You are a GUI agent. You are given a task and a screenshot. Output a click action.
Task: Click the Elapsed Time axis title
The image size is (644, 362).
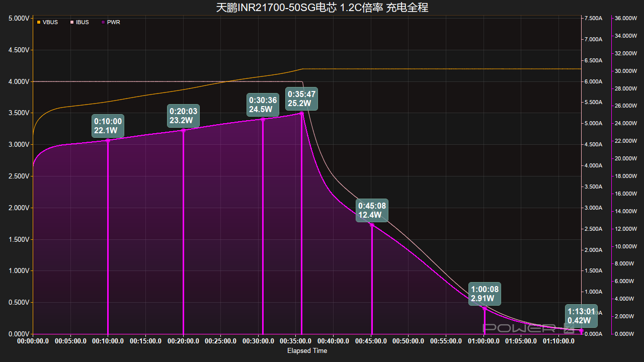point(307,351)
